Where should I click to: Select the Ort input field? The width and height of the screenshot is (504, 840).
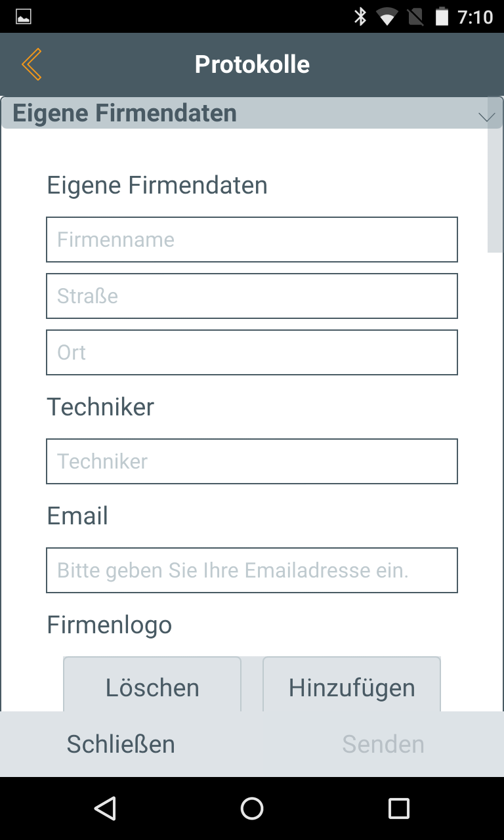coord(252,352)
